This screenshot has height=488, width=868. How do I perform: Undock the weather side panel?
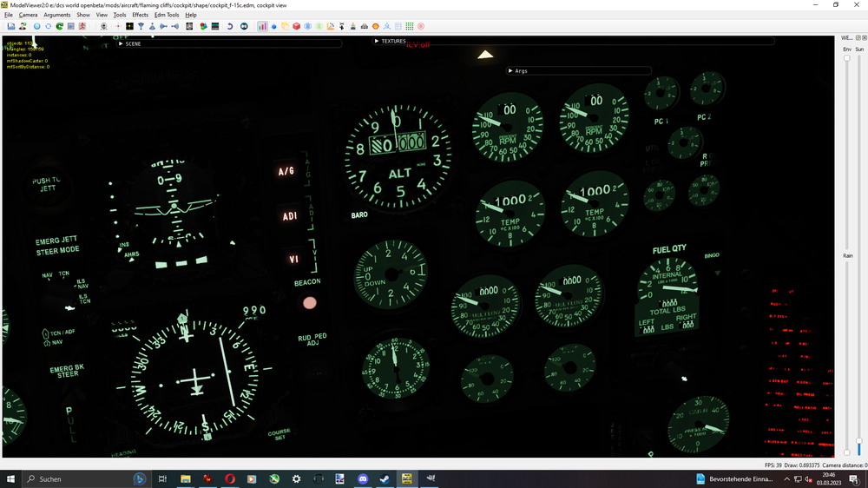[858, 37]
